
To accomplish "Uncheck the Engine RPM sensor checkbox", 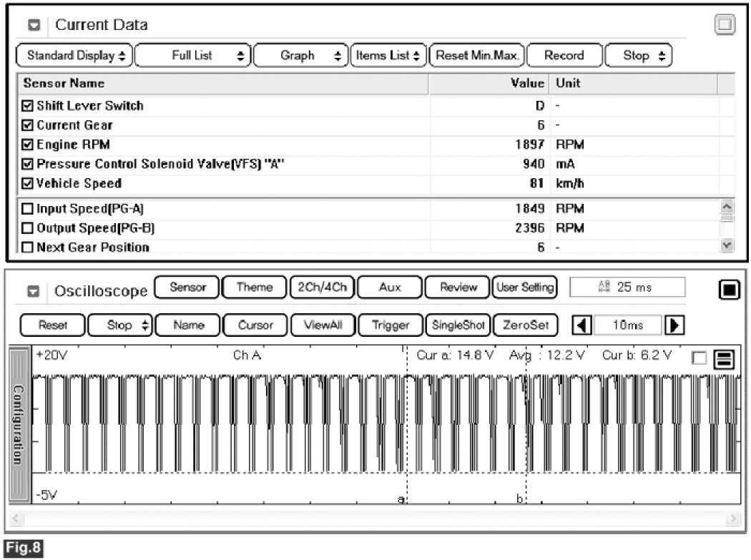I will point(28,144).
